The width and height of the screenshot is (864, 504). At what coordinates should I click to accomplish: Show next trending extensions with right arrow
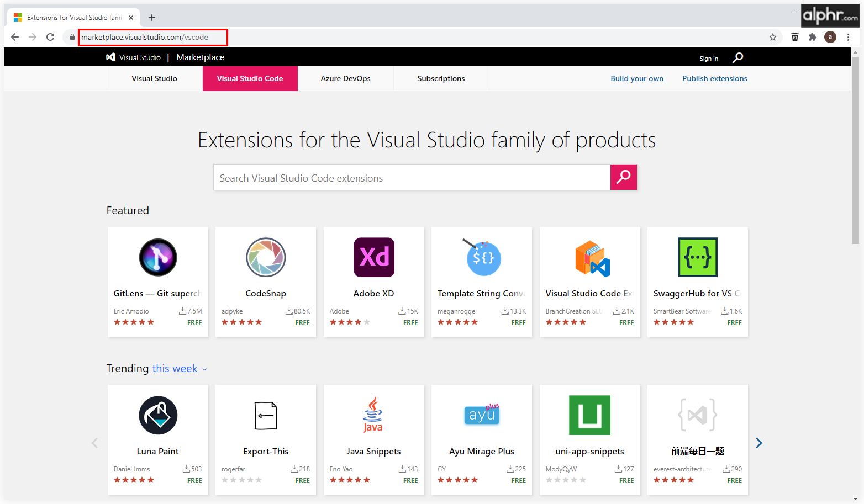tap(759, 443)
